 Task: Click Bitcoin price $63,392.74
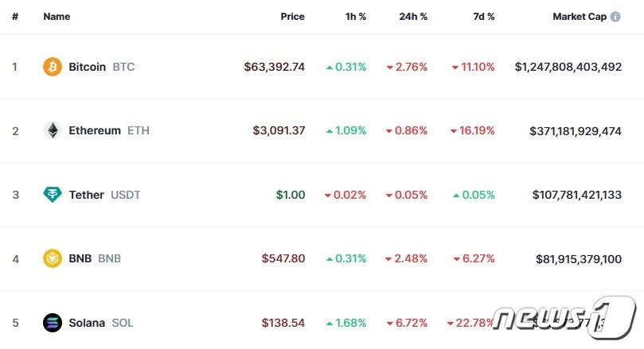(x=275, y=67)
